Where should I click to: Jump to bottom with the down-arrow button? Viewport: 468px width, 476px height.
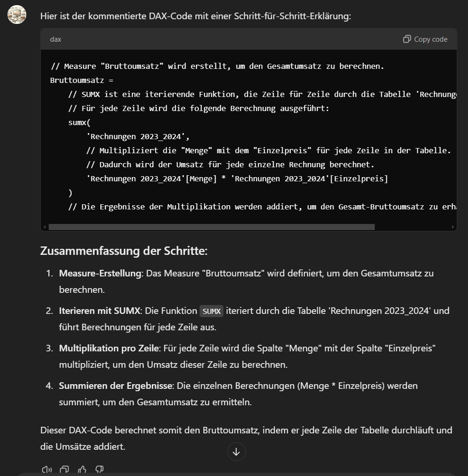coord(237,452)
